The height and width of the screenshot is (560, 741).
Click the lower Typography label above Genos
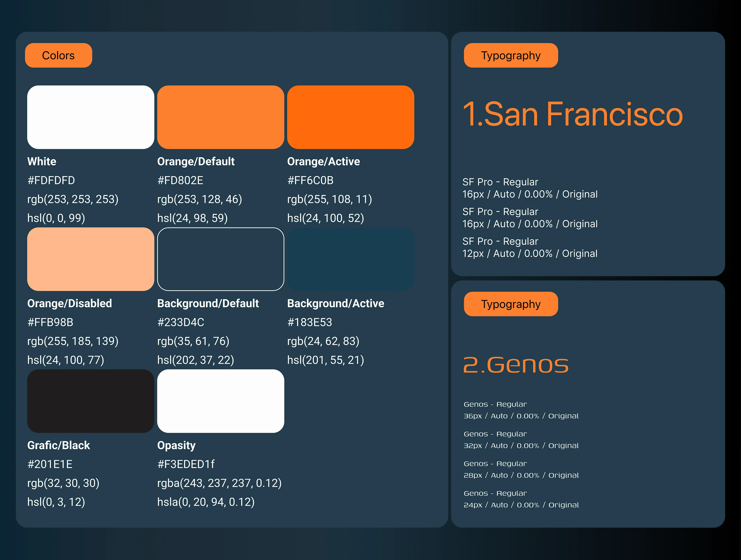point(511,304)
